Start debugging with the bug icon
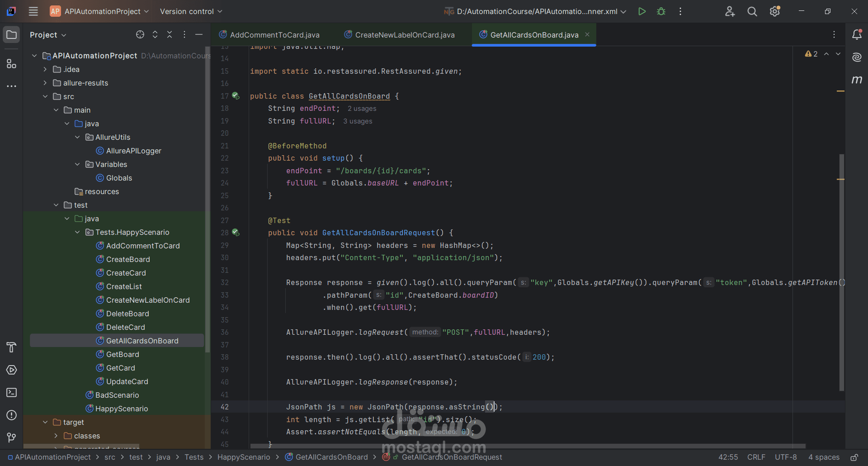Viewport: 868px width, 466px height. (661, 11)
